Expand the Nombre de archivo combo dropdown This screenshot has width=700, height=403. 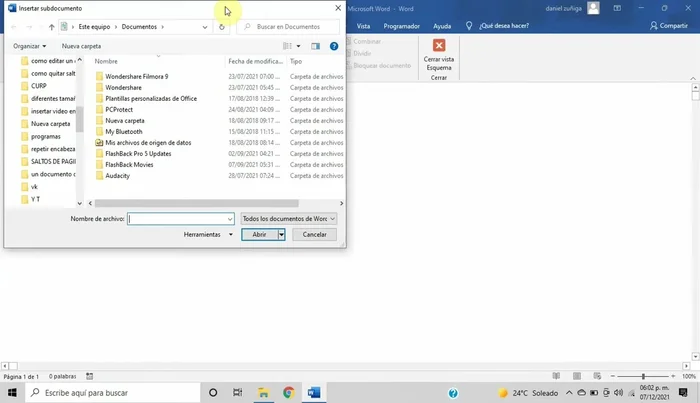click(230, 219)
